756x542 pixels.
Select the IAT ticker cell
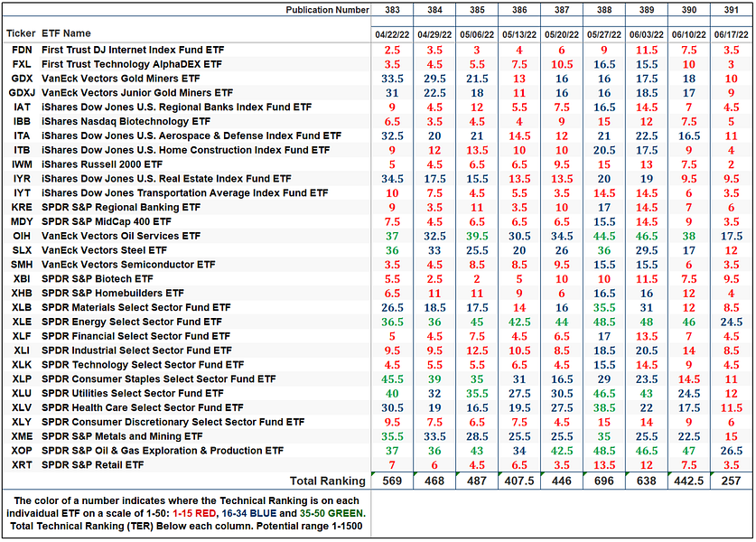click(22, 107)
